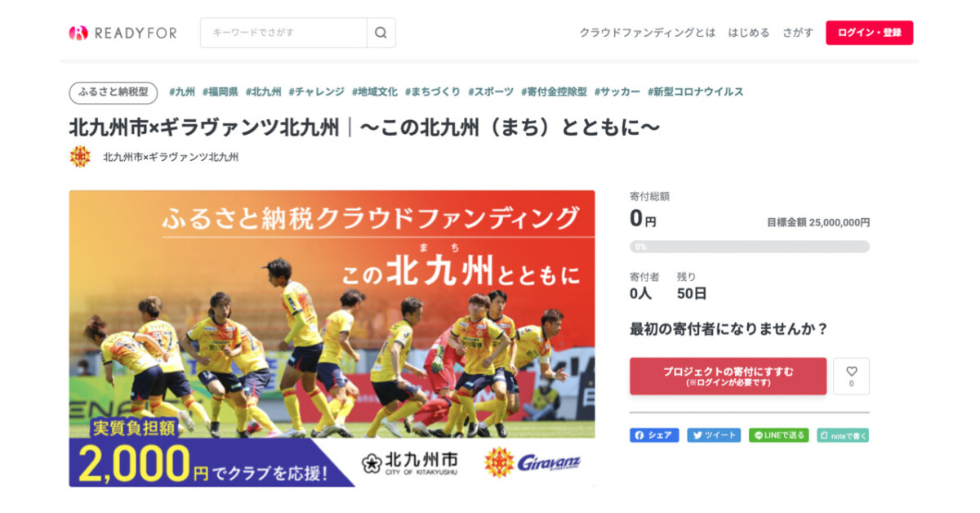Focus the keyword search input field
The width and height of the screenshot is (980, 513).
[283, 33]
